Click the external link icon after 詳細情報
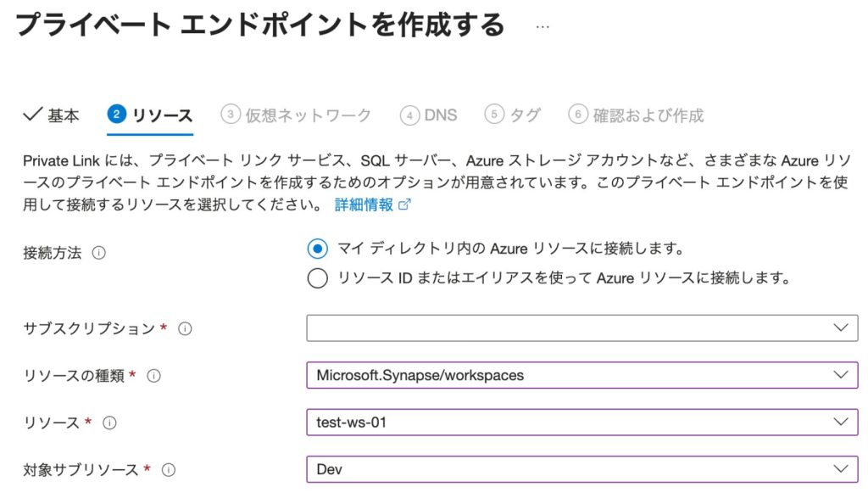 click(404, 204)
